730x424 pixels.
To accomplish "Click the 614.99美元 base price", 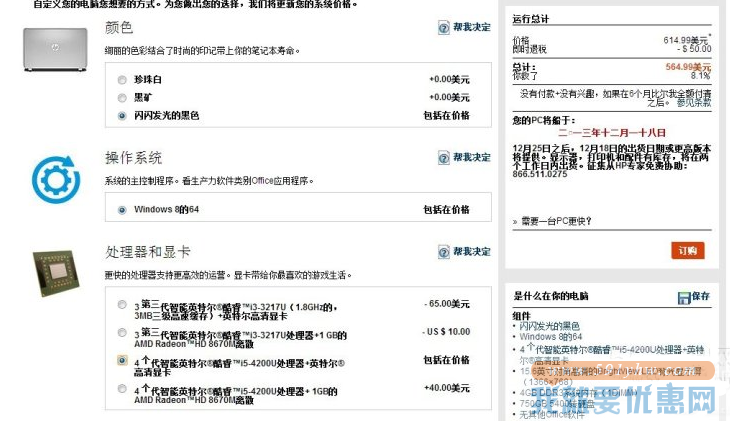I will [686, 40].
